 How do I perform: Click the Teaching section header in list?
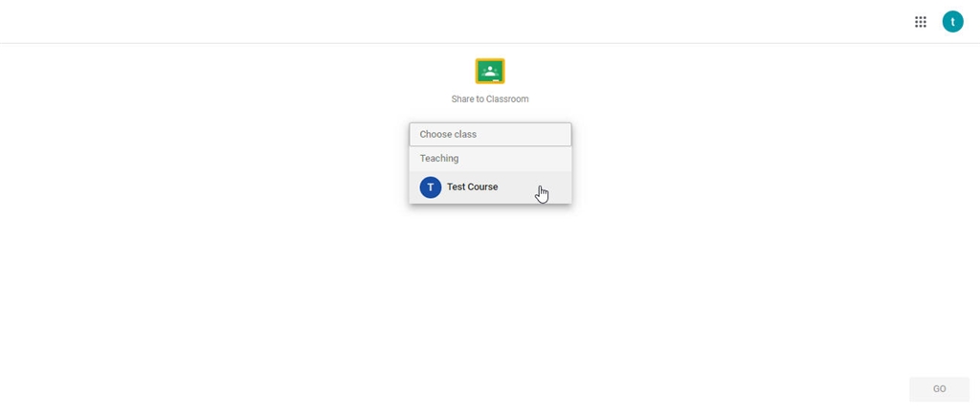[438, 159]
